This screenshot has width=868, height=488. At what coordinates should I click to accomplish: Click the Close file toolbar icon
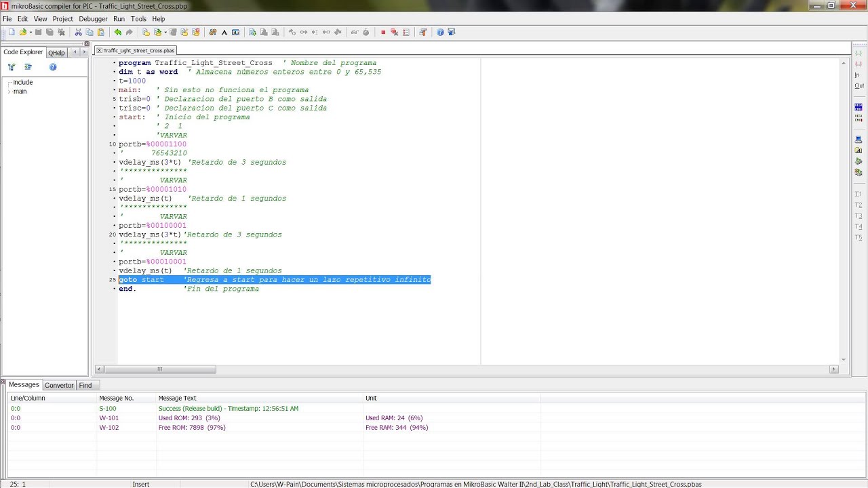tap(61, 32)
